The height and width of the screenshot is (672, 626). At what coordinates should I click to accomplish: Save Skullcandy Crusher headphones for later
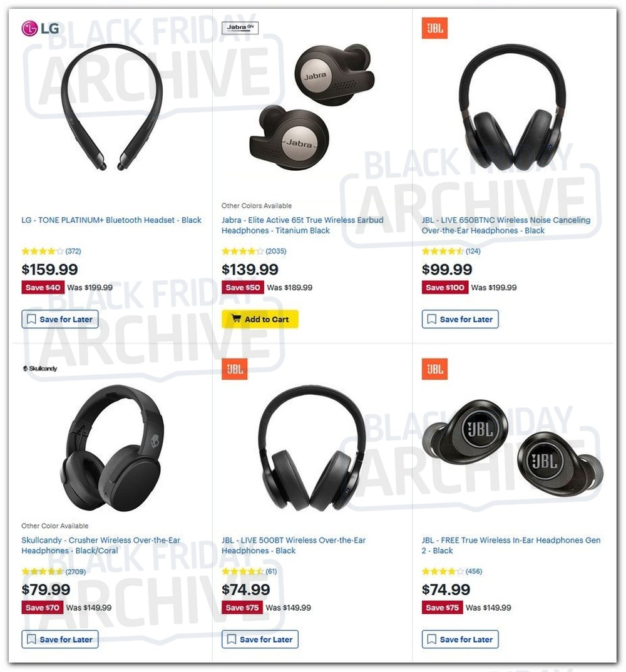(60, 639)
